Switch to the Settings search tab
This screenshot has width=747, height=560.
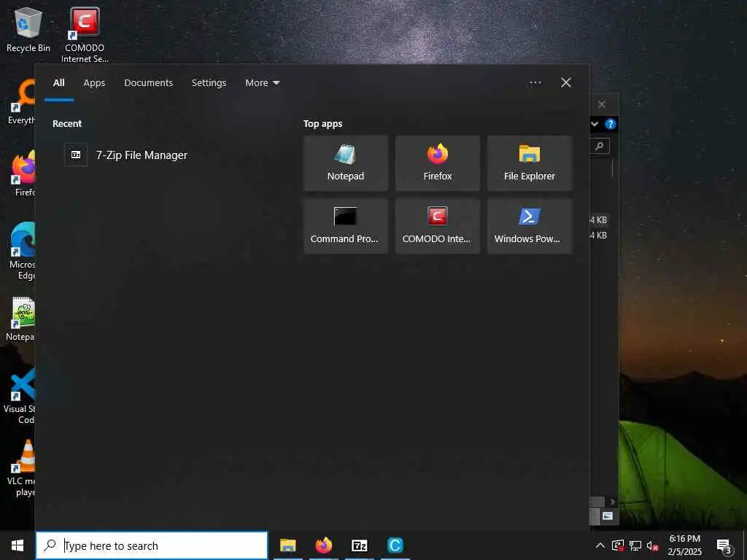point(209,83)
